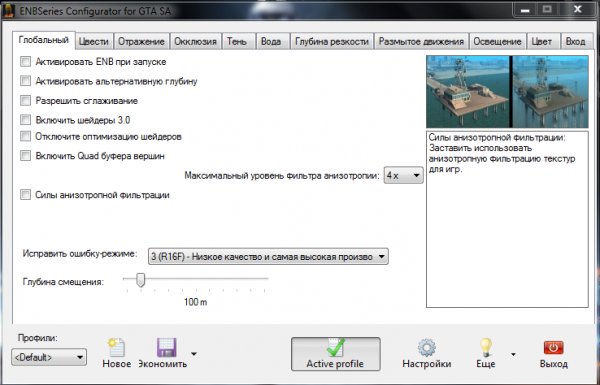Click the 100 m slider value text
Screen dimensions: 600x385
click(196, 302)
